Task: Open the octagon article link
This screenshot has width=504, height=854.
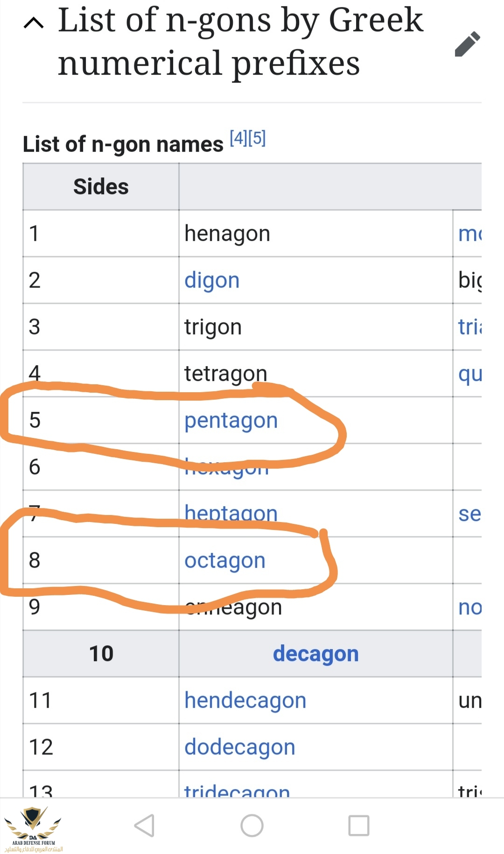Action: 225,560
